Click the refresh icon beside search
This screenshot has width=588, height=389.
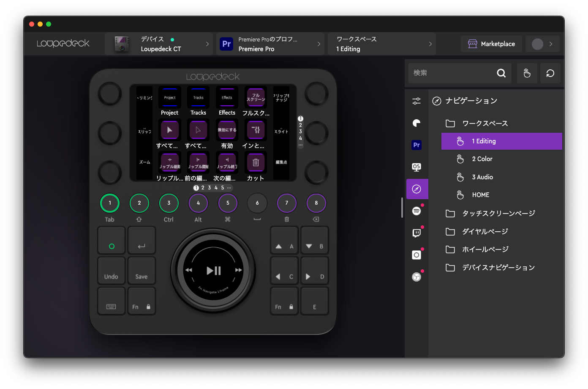pos(550,73)
